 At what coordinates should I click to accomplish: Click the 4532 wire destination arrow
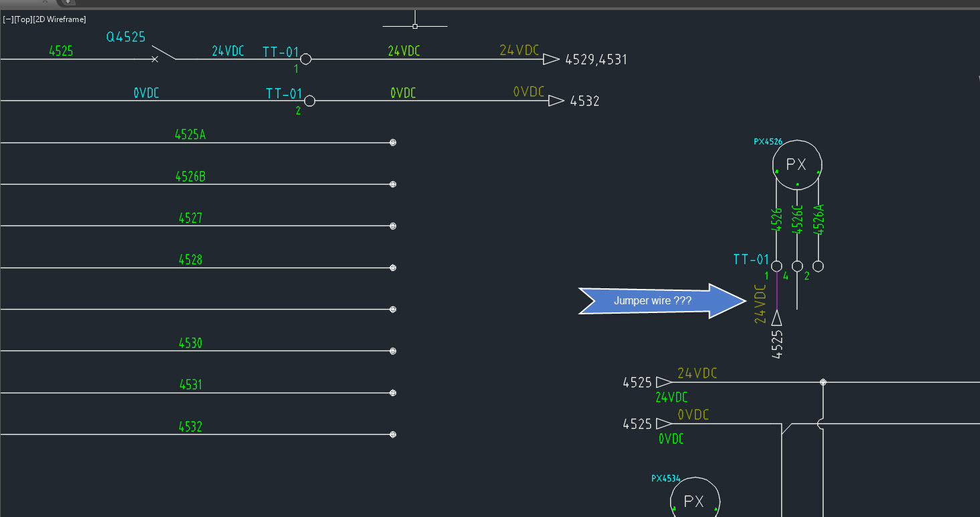tap(556, 100)
